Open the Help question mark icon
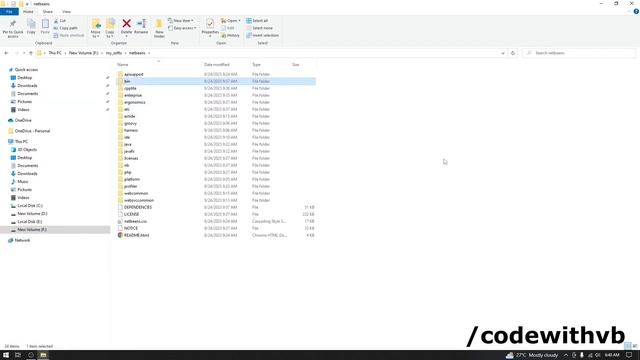This screenshot has width=640, height=360. 636,12
